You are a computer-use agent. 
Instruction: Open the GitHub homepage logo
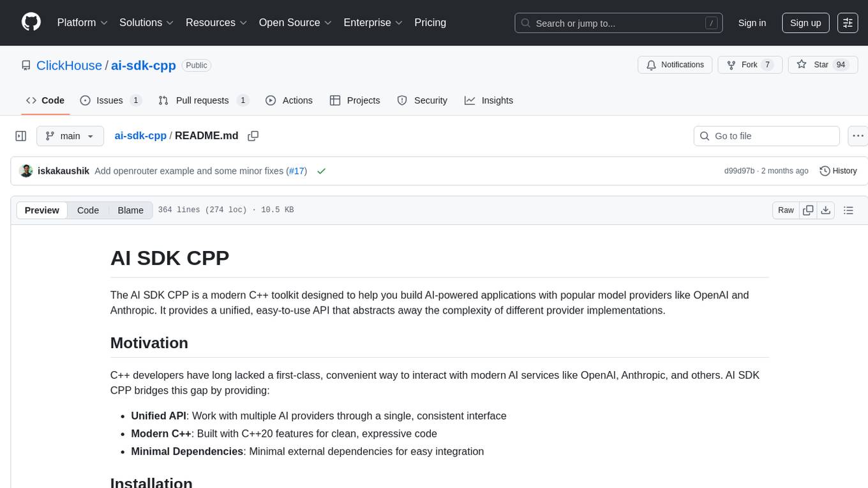pyautogui.click(x=31, y=22)
